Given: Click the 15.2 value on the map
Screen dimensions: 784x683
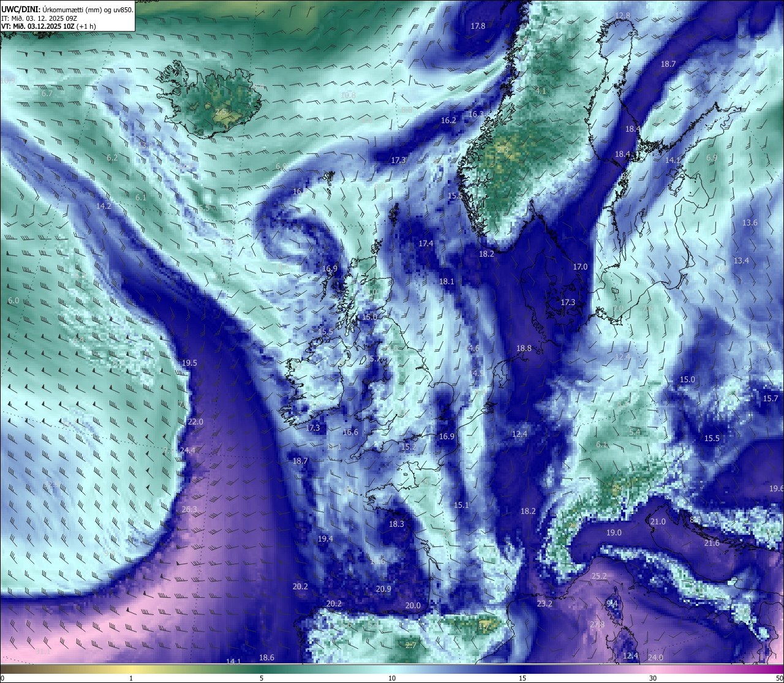Looking at the screenshot, I should point(408,447).
